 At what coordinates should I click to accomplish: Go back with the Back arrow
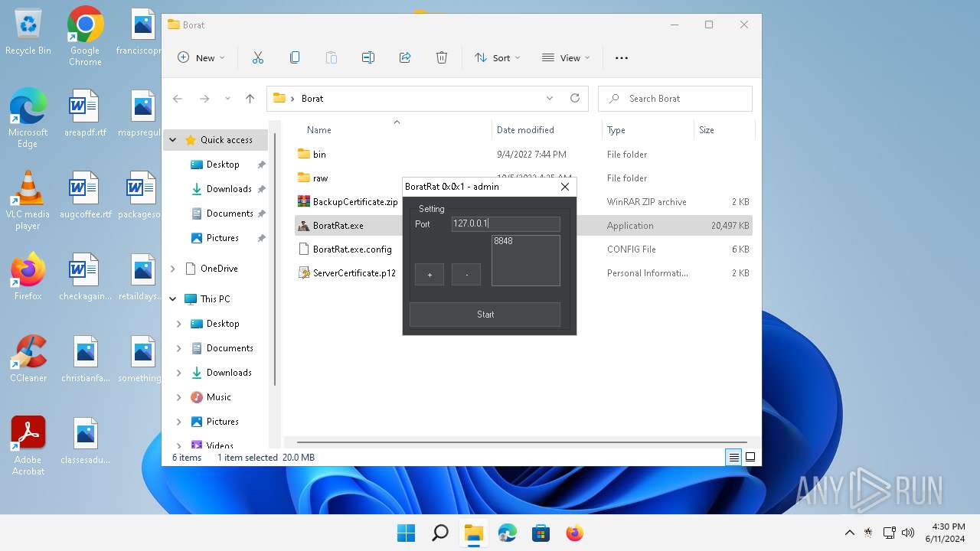coord(178,99)
